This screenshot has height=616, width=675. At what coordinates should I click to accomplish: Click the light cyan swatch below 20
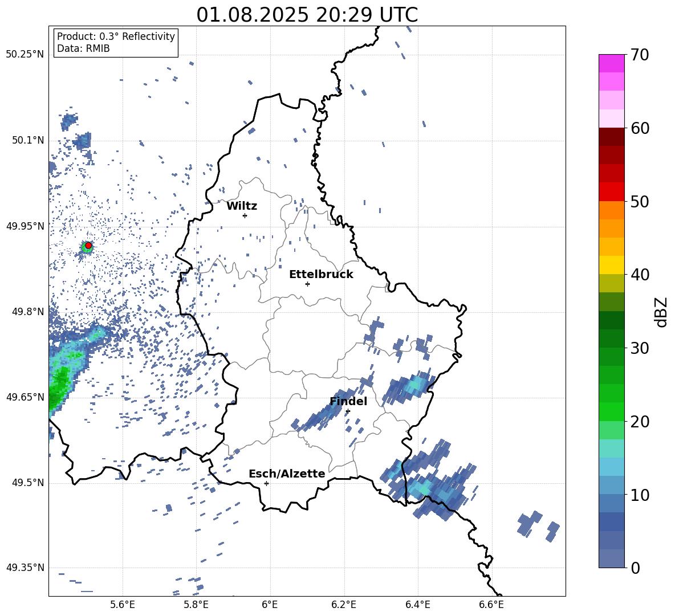pos(612,448)
